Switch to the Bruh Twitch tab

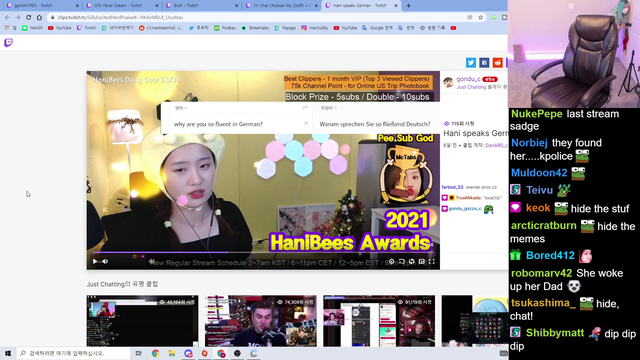[x=201, y=6]
